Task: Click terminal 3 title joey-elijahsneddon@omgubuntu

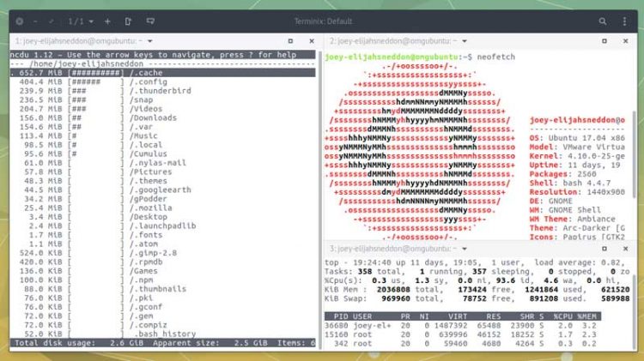Action: pyautogui.click(x=393, y=249)
